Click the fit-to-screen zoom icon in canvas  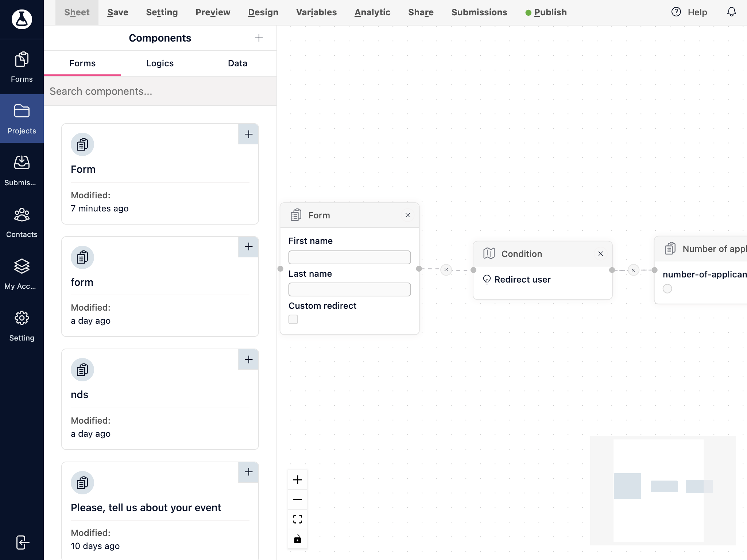point(298,519)
